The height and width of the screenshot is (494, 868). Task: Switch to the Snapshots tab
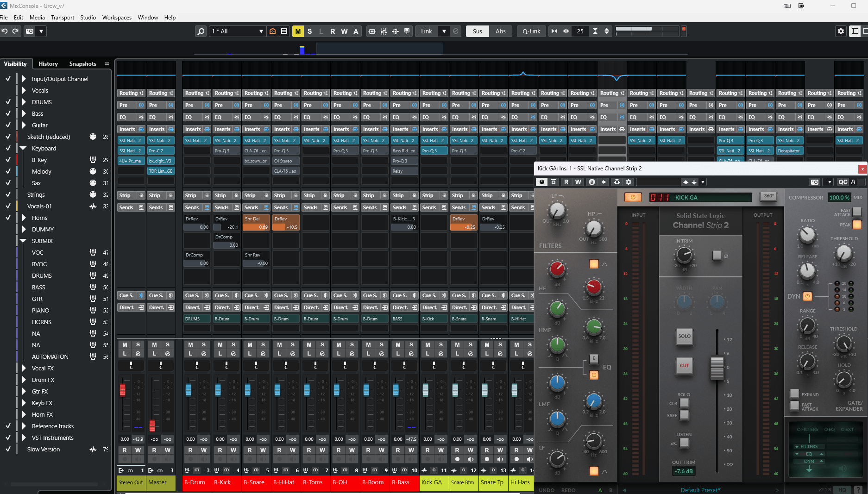pos(82,64)
